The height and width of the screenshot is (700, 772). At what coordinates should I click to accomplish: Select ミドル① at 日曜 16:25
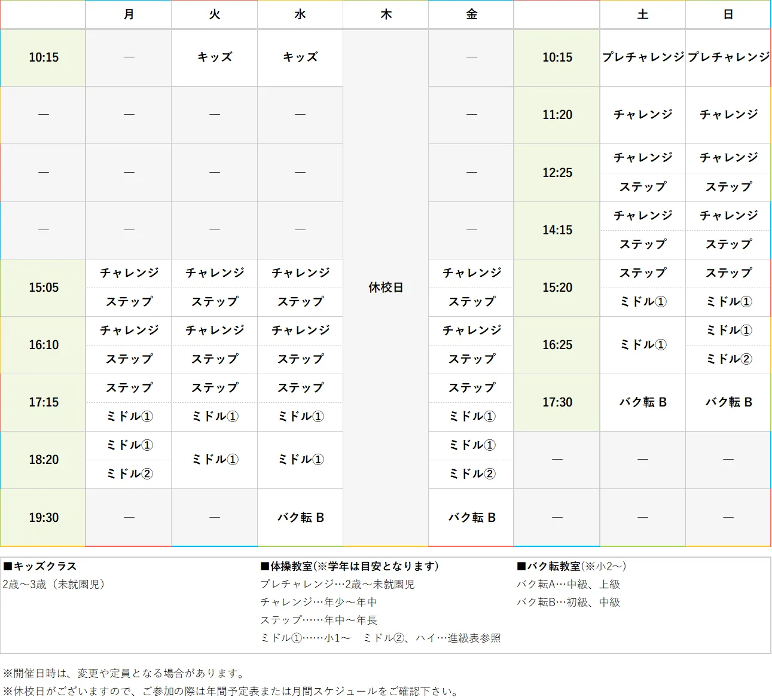tap(727, 331)
